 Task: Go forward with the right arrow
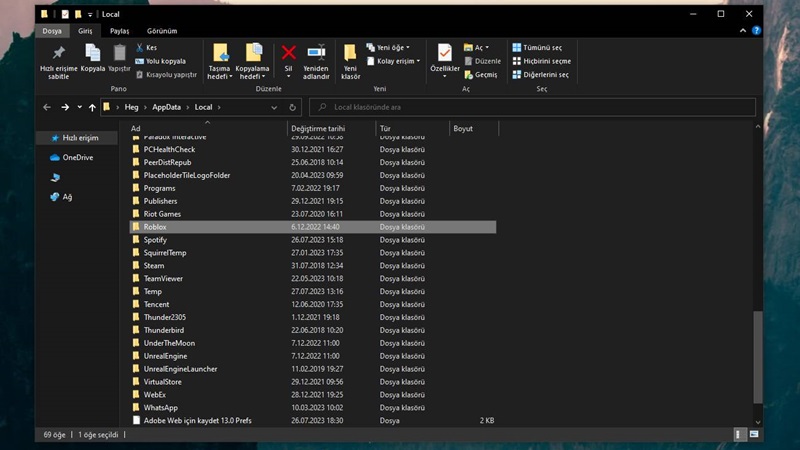click(x=65, y=107)
